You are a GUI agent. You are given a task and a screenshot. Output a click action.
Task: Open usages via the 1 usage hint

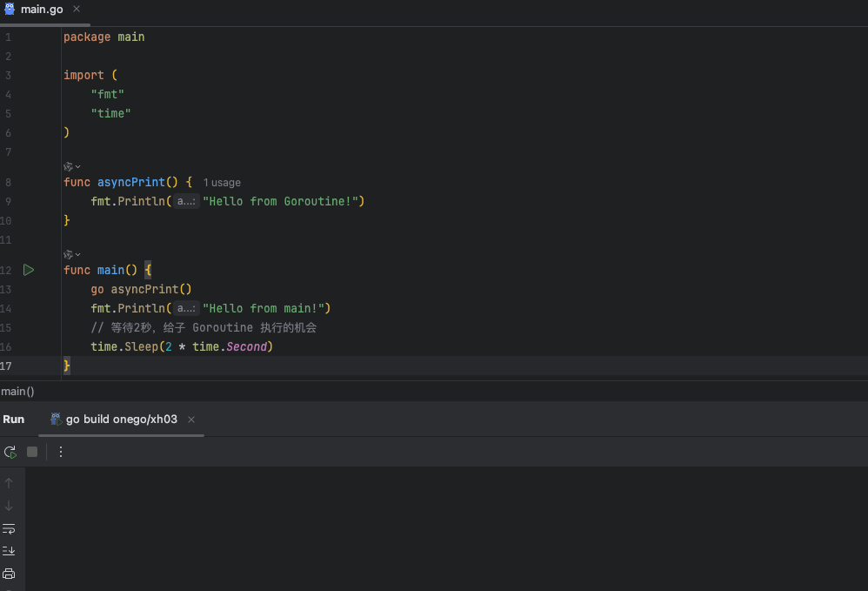point(221,182)
